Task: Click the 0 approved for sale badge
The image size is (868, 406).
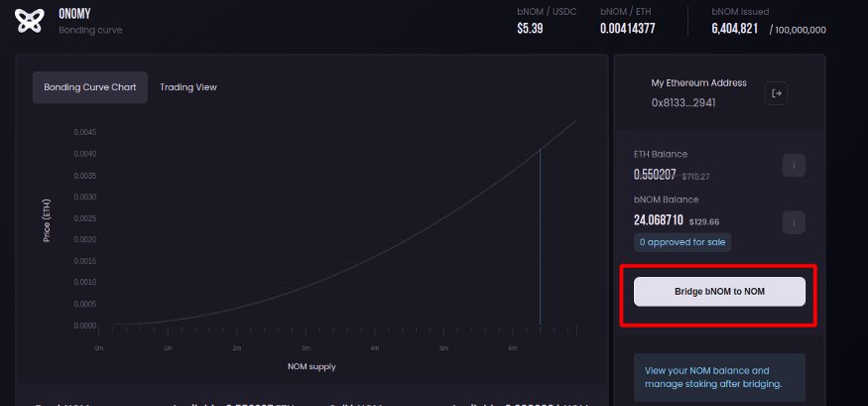Action: 682,242
